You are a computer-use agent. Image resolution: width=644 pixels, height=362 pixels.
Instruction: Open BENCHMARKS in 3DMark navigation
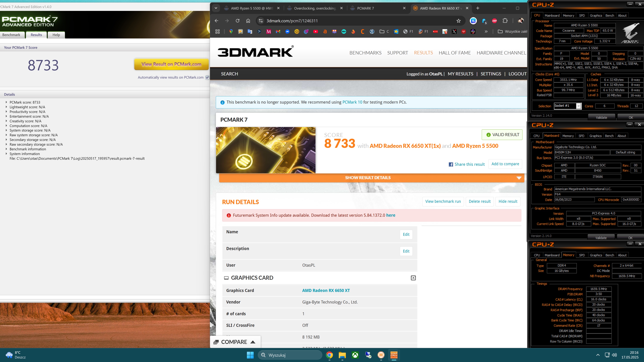click(x=365, y=53)
